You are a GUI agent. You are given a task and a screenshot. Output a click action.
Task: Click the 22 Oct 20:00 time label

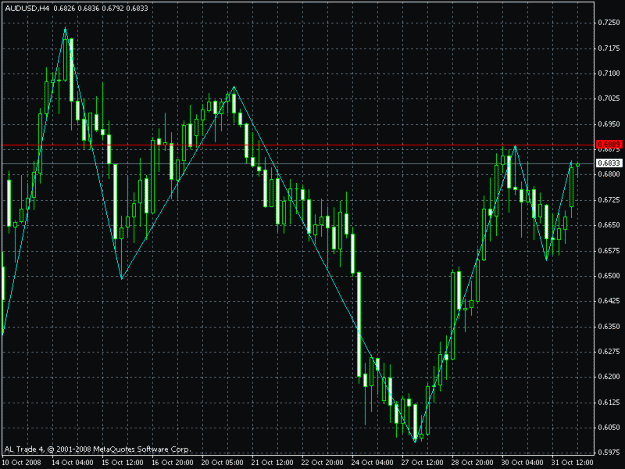click(x=322, y=463)
